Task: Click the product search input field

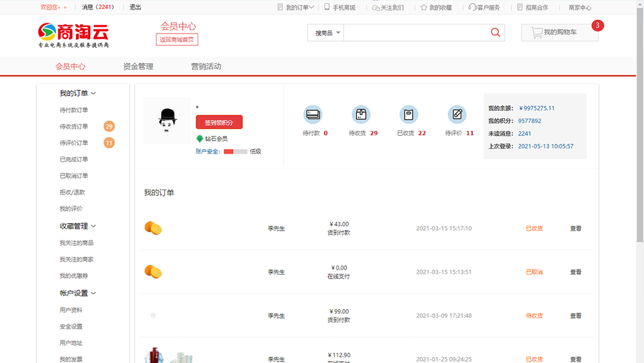Action: click(415, 33)
